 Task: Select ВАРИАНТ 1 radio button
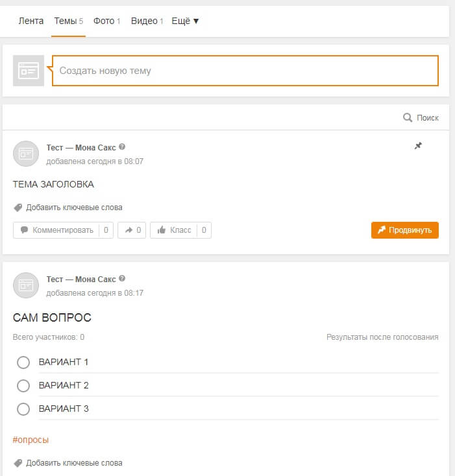pyautogui.click(x=23, y=362)
